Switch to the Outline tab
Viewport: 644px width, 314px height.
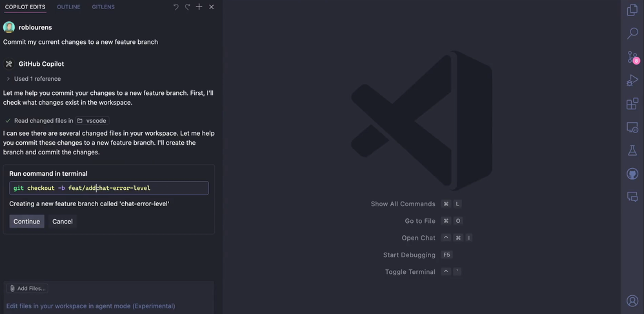coord(68,7)
